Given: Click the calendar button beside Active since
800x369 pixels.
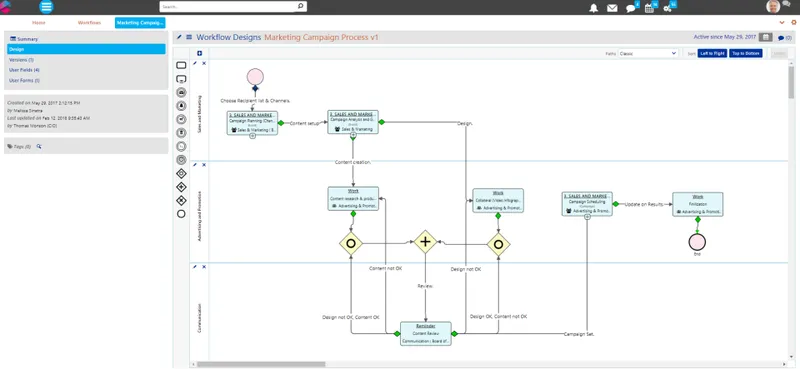Looking at the screenshot, I should coord(765,37).
